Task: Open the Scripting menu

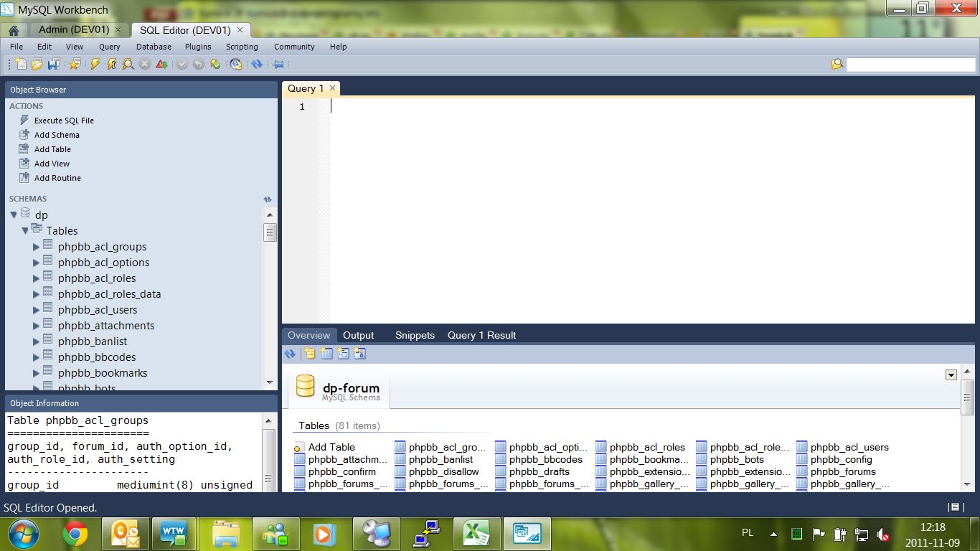Action: (x=242, y=47)
